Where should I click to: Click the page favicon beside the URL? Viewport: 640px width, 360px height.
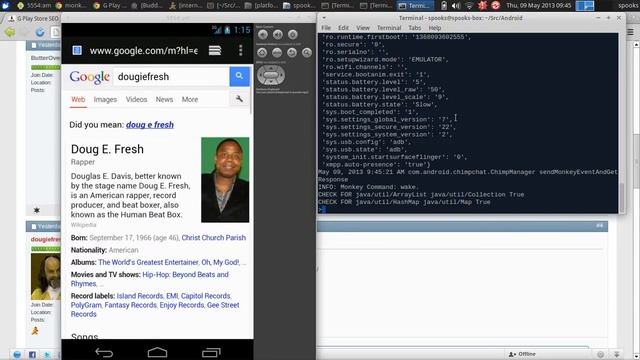(77, 50)
